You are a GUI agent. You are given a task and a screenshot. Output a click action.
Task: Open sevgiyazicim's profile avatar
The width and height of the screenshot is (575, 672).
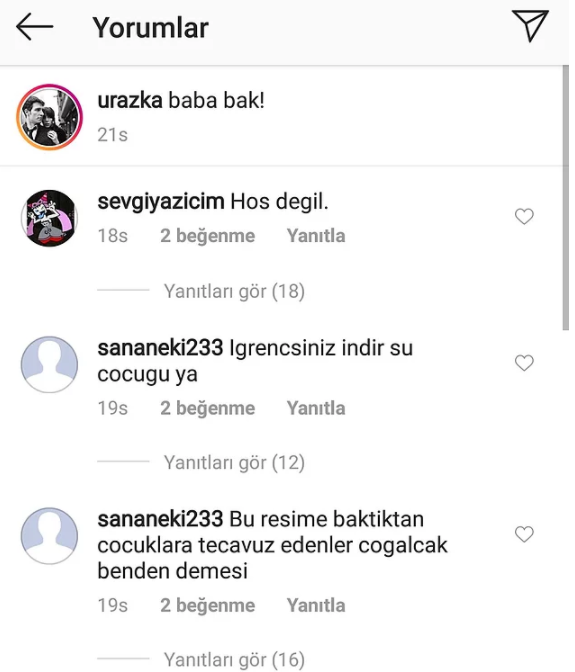point(49,218)
